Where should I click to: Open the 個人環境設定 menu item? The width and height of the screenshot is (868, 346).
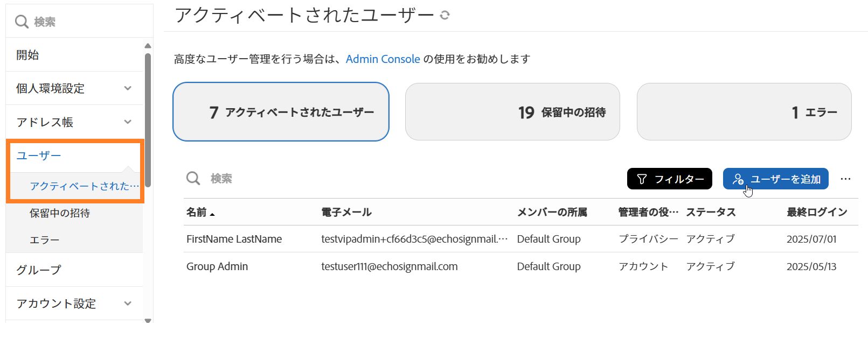point(50,88)
